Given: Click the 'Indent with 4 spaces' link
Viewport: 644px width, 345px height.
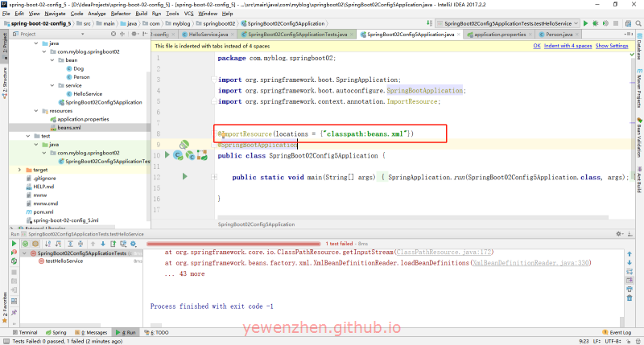Looking at the screenshot, I should [x=568, y=46].
